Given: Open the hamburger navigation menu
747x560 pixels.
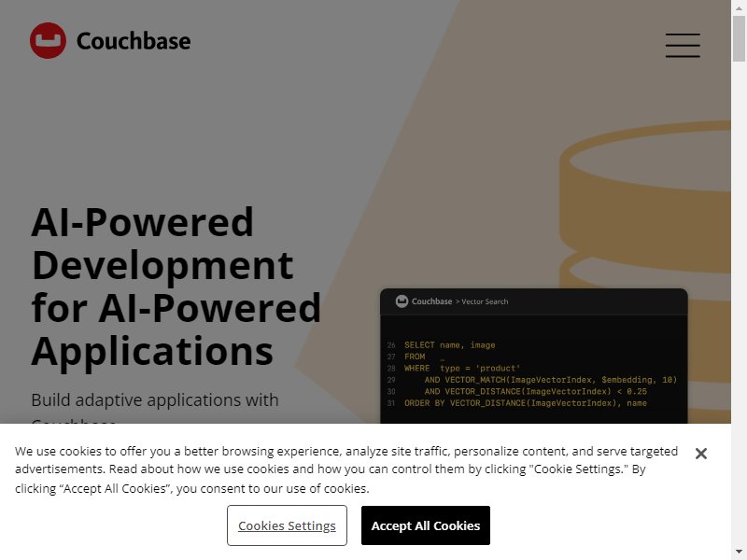Looking at the screenshot, I should (x=683, y=45).
